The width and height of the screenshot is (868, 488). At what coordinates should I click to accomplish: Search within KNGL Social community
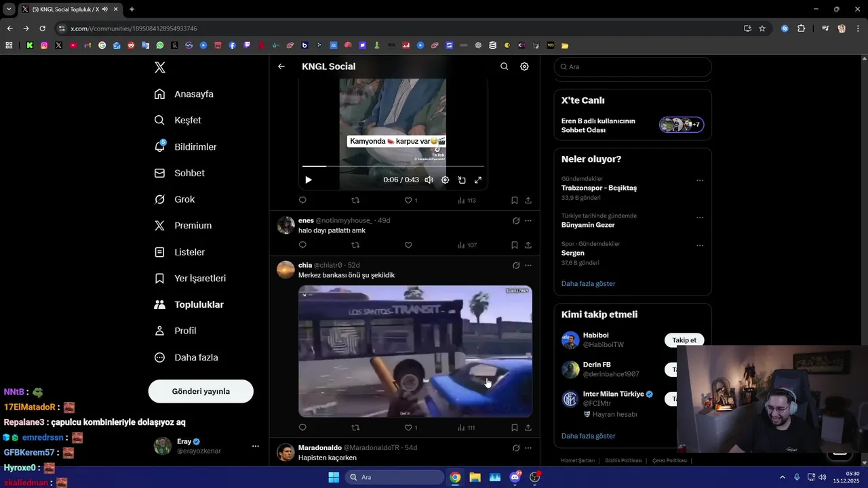pos(504,66)
